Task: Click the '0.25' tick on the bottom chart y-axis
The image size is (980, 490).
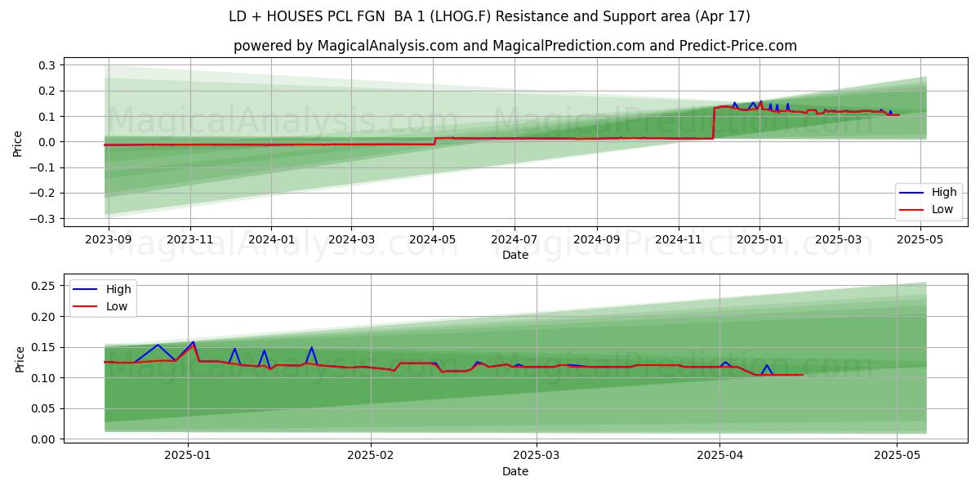Action: tap(44, 286)
